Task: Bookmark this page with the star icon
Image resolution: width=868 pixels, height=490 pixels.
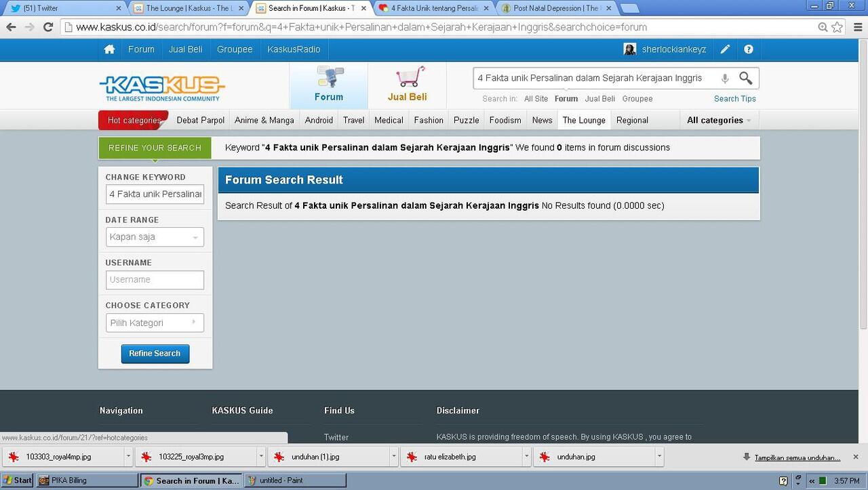Action: click(x=837, y=27)
